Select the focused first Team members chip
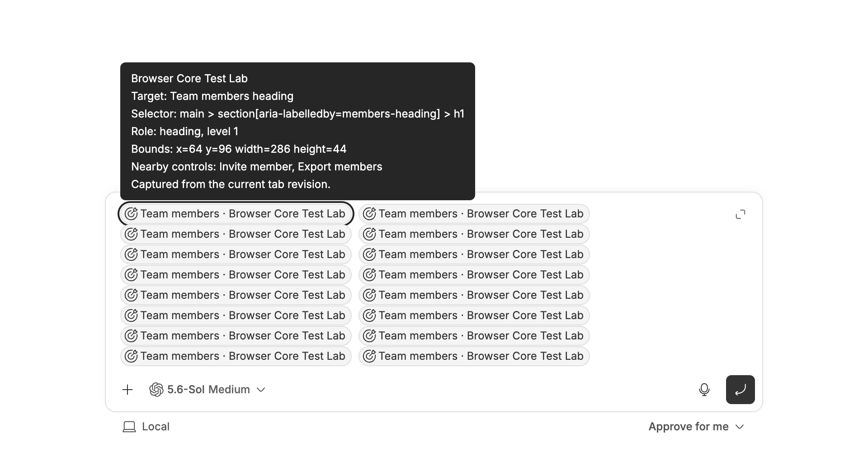 [236, 214]
